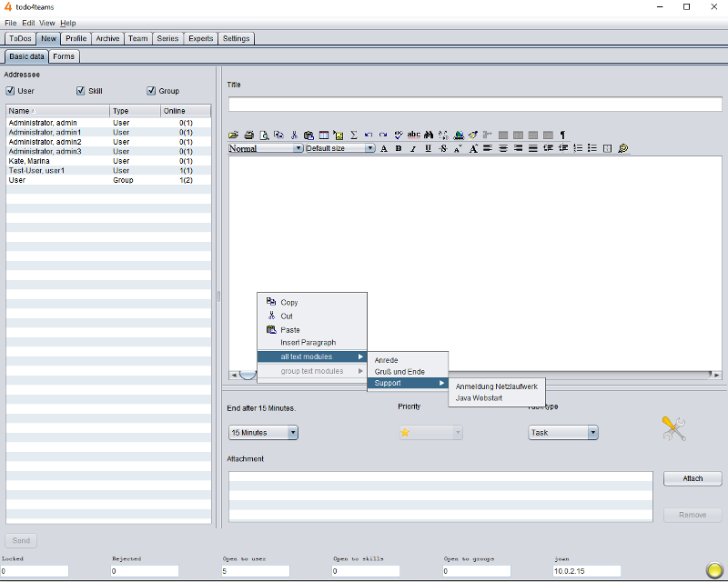Image resolution: width=728 pixels, height=582 pixels.
Task: Open the Help menu
Action: coord(67,23)
